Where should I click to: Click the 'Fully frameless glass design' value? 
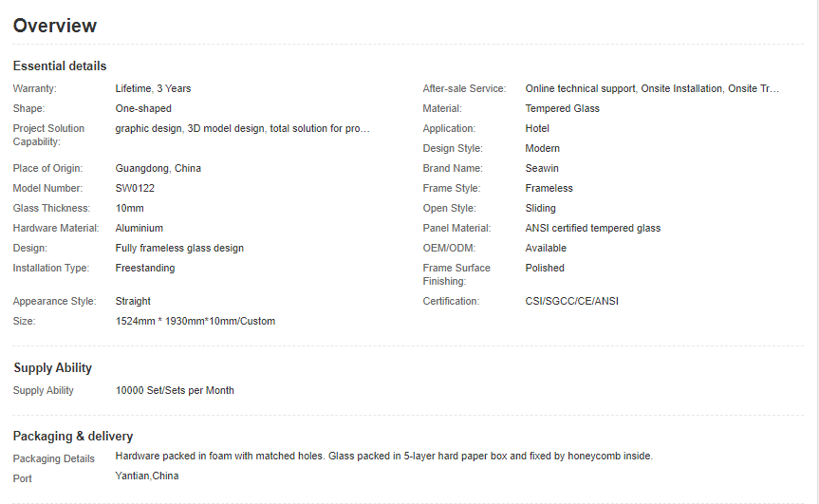point(179,248)
